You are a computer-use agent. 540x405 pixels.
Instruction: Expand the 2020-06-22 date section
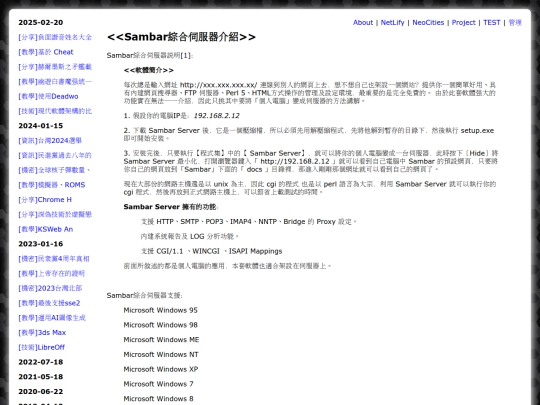click(x=41, y=392)
